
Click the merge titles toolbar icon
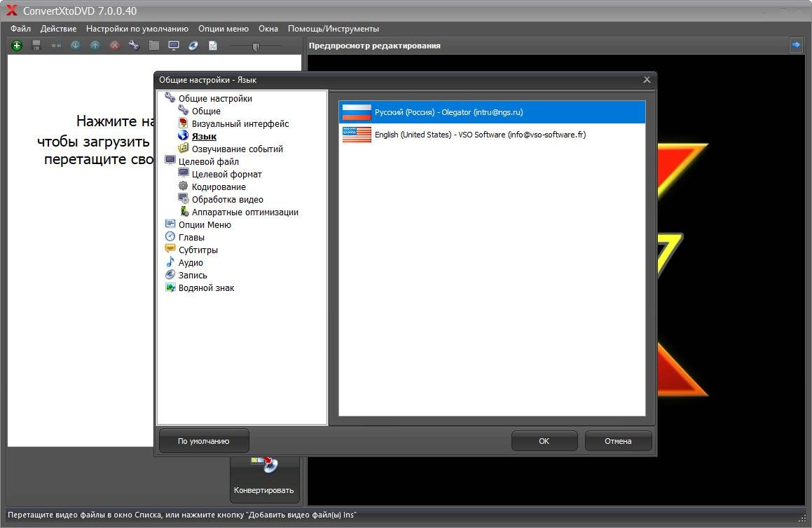pos(56,46)
